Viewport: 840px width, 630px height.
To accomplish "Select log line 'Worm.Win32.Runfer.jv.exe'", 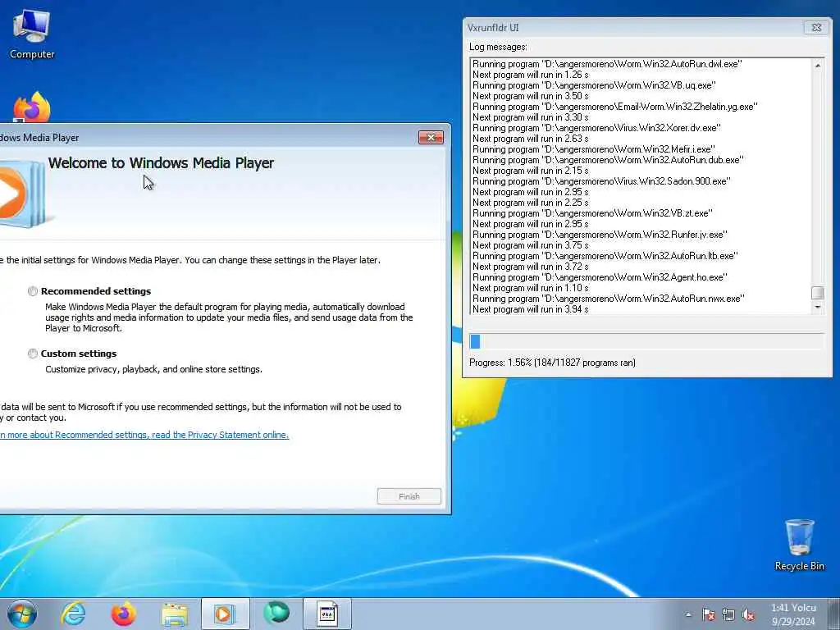I will click(x=600, y=235).
